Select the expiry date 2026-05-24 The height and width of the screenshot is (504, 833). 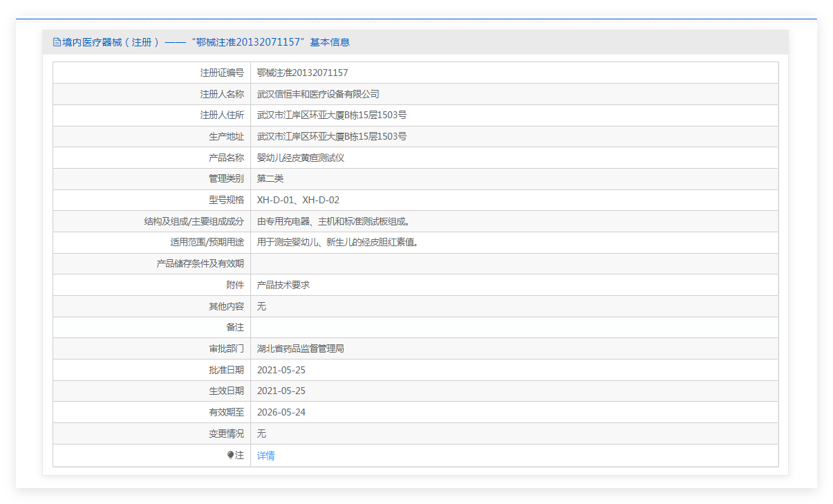[281, 412]
